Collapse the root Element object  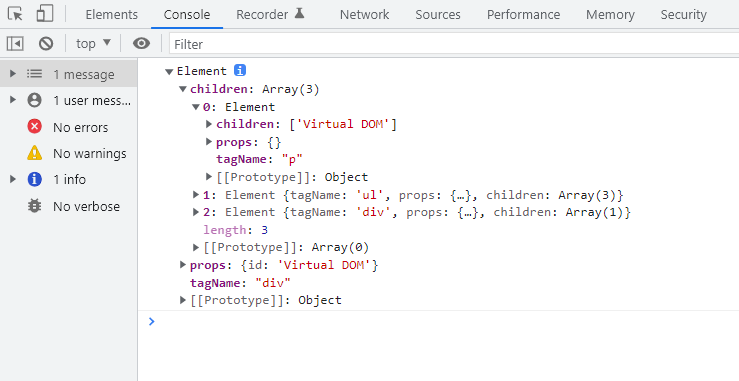pos(169,72)
